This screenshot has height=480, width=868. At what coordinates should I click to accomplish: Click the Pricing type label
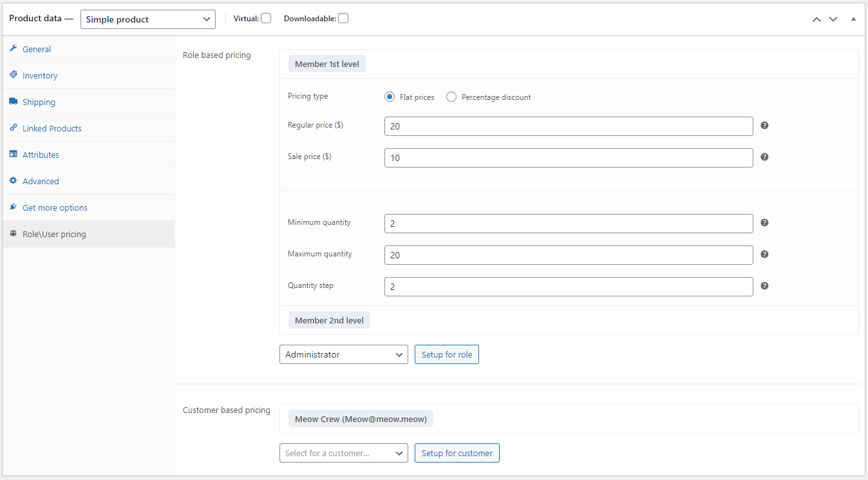[x=308, y=96]
